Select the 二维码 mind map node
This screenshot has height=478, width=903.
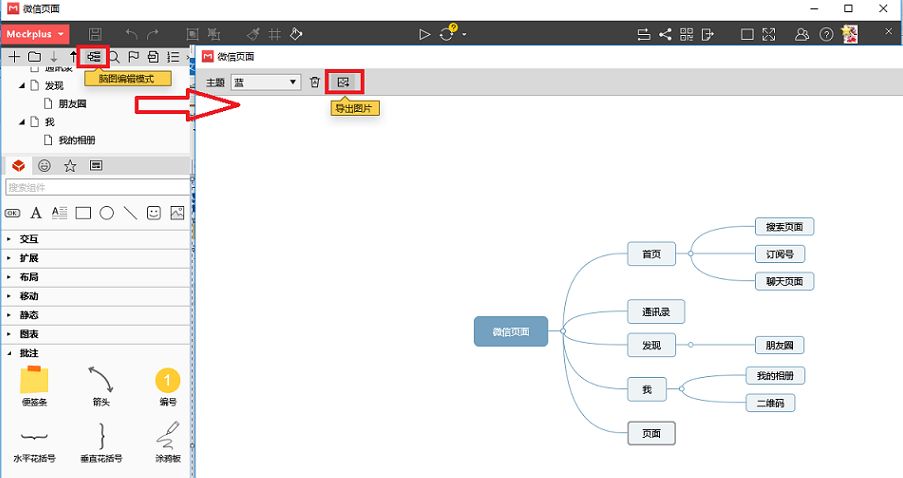click(x=771, y=403)
